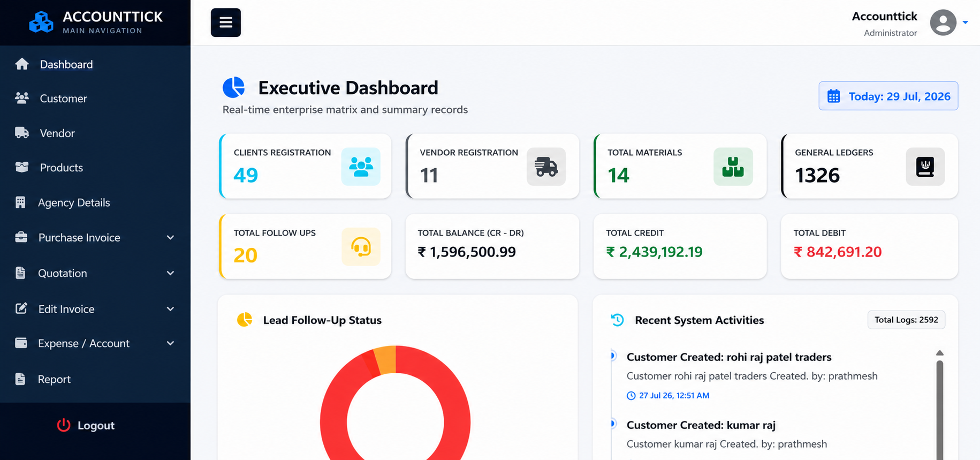Click the Vendor truck icon in sidebar

(22, 133)
